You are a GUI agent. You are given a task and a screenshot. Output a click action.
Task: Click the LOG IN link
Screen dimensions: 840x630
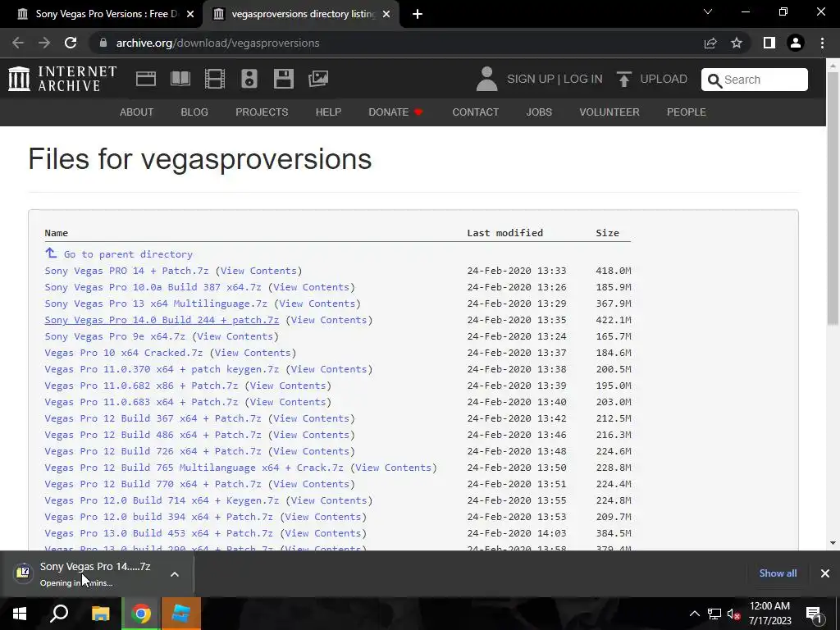[x=583, y=79]
